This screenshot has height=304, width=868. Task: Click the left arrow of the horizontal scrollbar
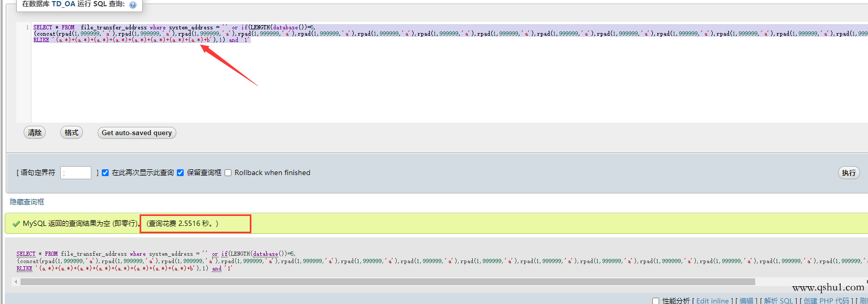(16, 282)
